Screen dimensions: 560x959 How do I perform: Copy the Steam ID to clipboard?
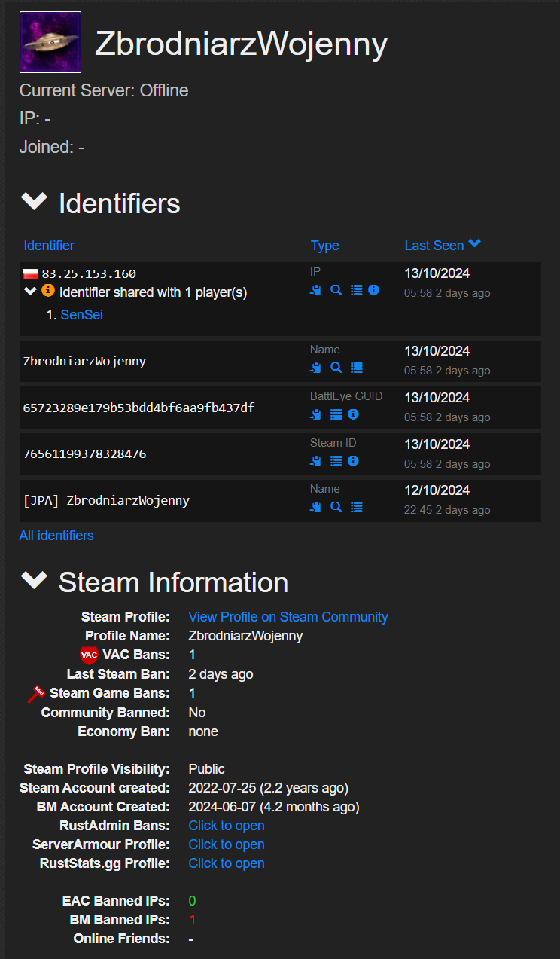pyautogui.click(x=316, y=461)
